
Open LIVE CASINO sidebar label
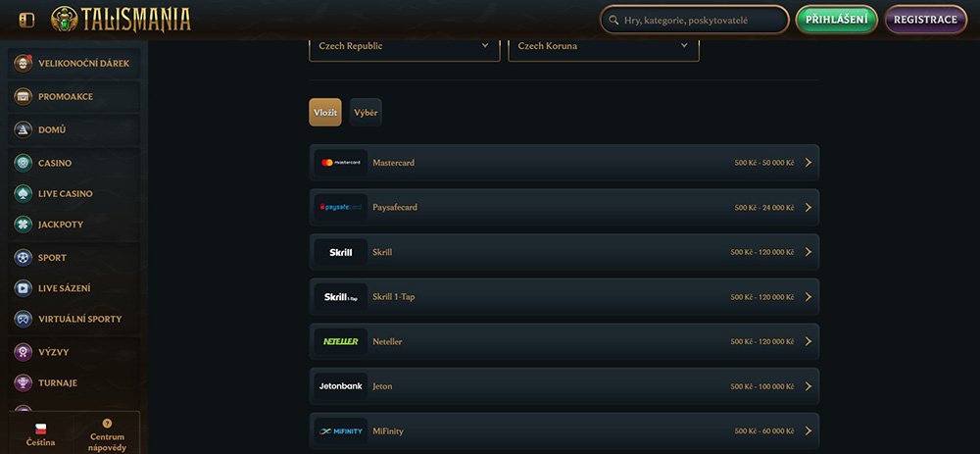[66, 194]
